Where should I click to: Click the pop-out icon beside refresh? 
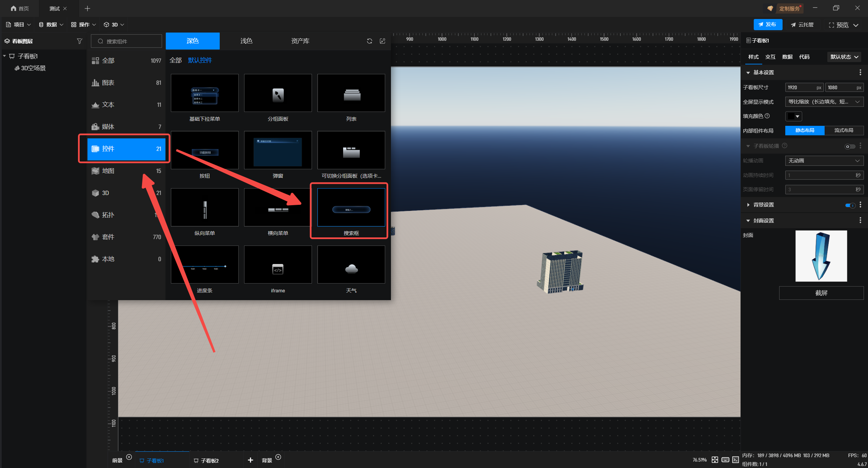pos(382,41)
